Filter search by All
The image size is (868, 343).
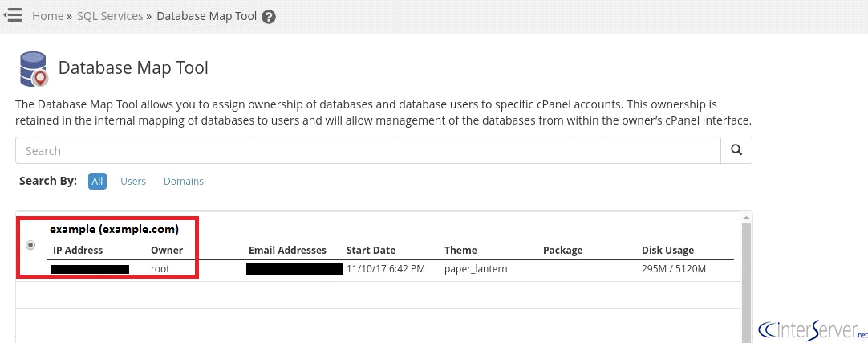click(x=97, y=182)
